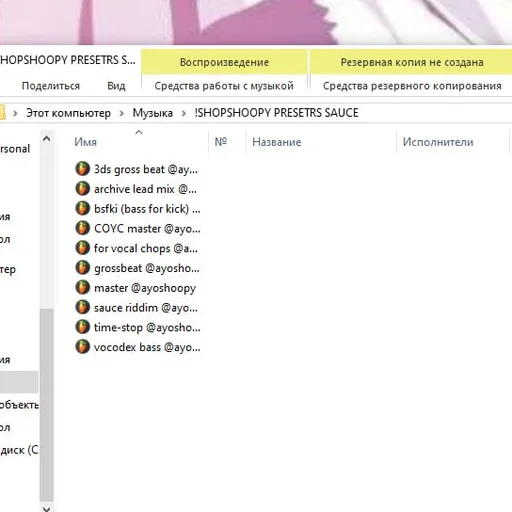Image resolution: width=512 pixels, height=512 pixels.
Task: Sort by Имя column header
Action: tap(85, 142)
